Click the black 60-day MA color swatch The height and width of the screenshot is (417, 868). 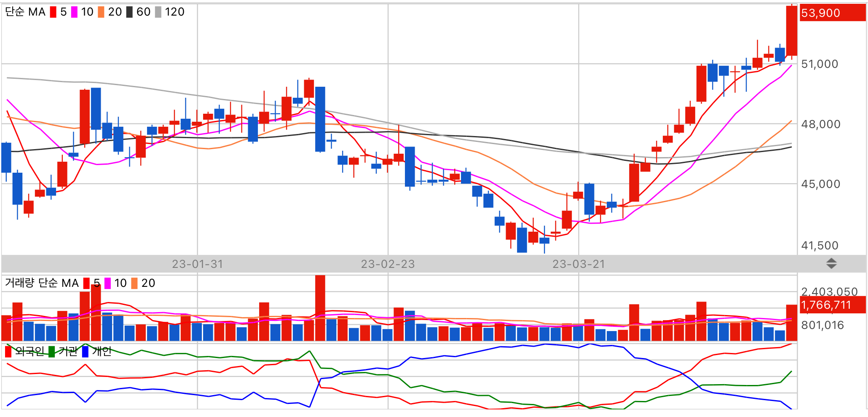coord(129,12)
